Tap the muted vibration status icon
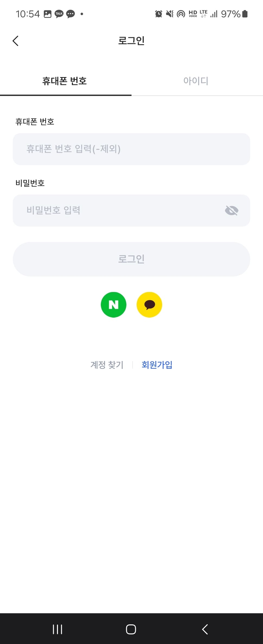The height and width of the screenshot is (644, 263). click(170, 14)
